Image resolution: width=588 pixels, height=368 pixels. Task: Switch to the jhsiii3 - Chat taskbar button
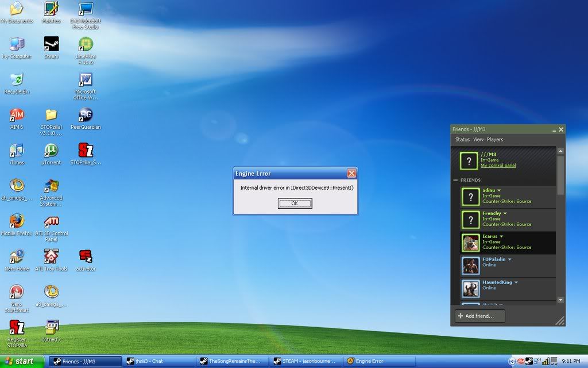click(158, 362)
